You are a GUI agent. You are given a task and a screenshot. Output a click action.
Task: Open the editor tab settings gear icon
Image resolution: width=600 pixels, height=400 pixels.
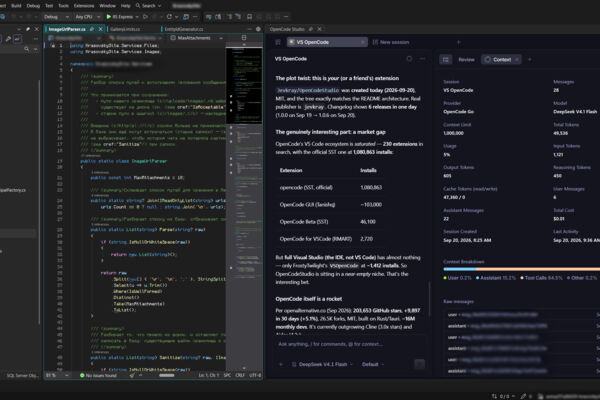[x=258, y=29]
